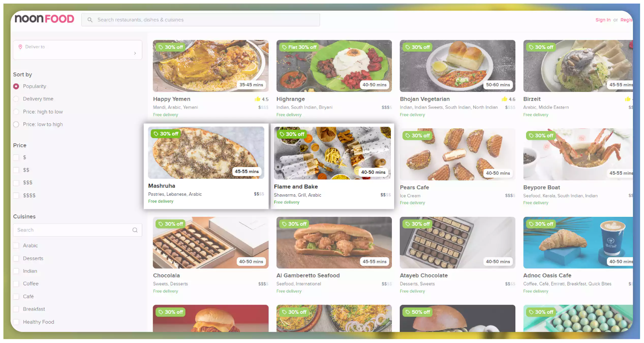This screenshot has width=644, height=343.
Task: Select the Popularity radio button
Action: tap(16, 86)
